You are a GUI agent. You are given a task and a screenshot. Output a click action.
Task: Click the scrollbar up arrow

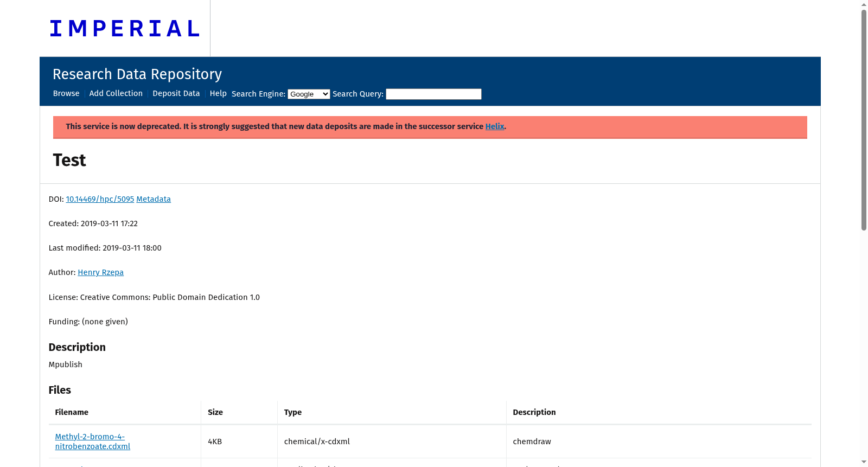point(864,4)
